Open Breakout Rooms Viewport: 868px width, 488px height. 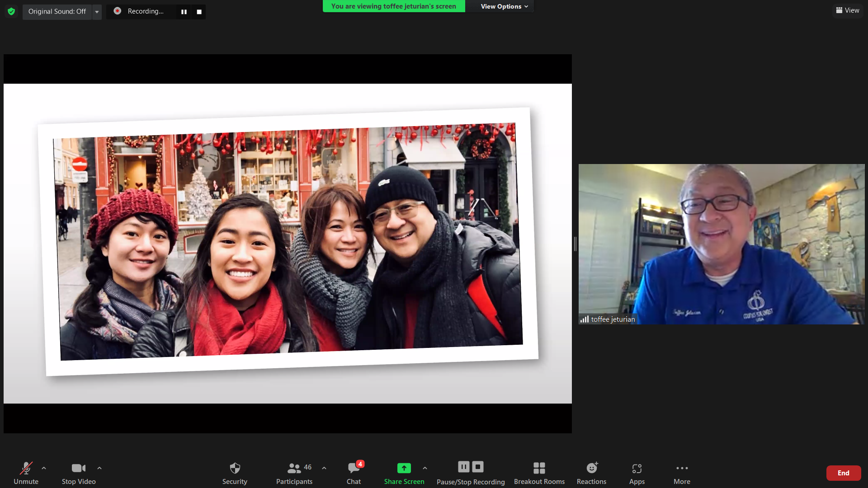tap(539, 473)
